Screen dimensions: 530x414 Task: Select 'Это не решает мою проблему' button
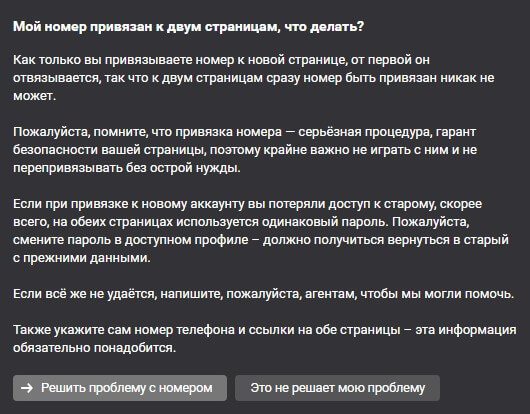[337, 388]
